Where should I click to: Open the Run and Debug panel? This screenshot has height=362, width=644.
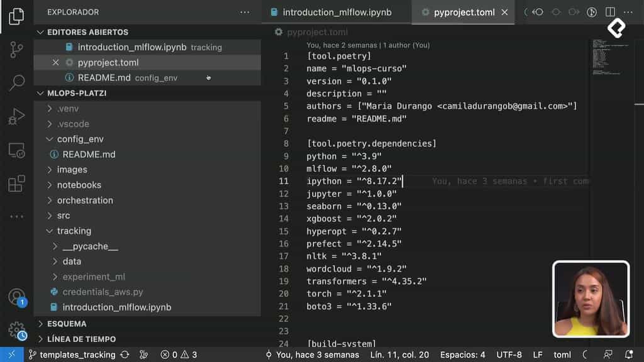pyautogui.click(x=16, y=116)
